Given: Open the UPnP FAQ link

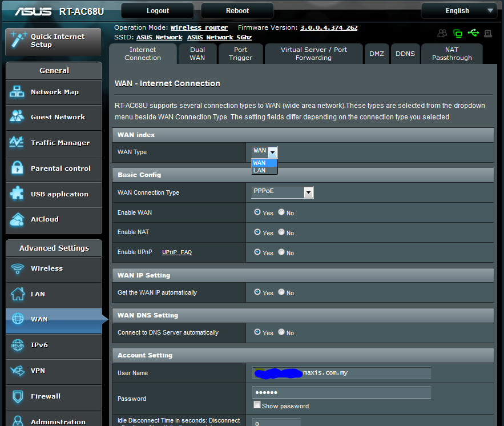Looking at the screenshot, I should pos(177,252).
